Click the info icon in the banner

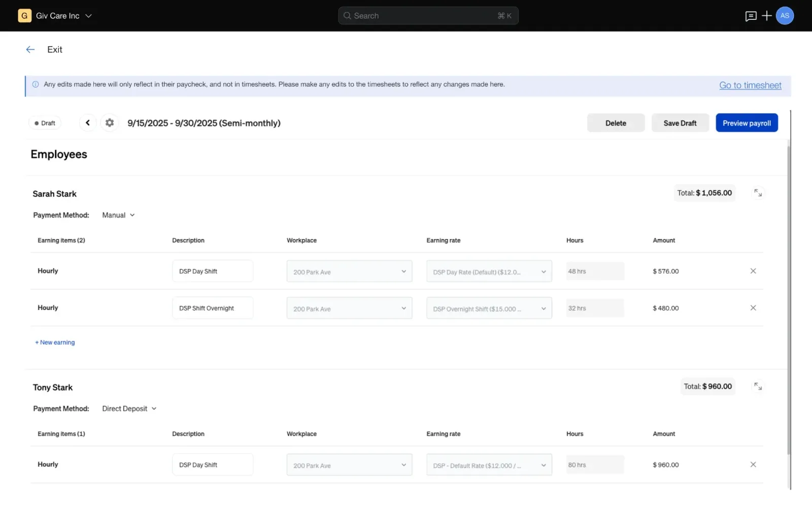36,85
